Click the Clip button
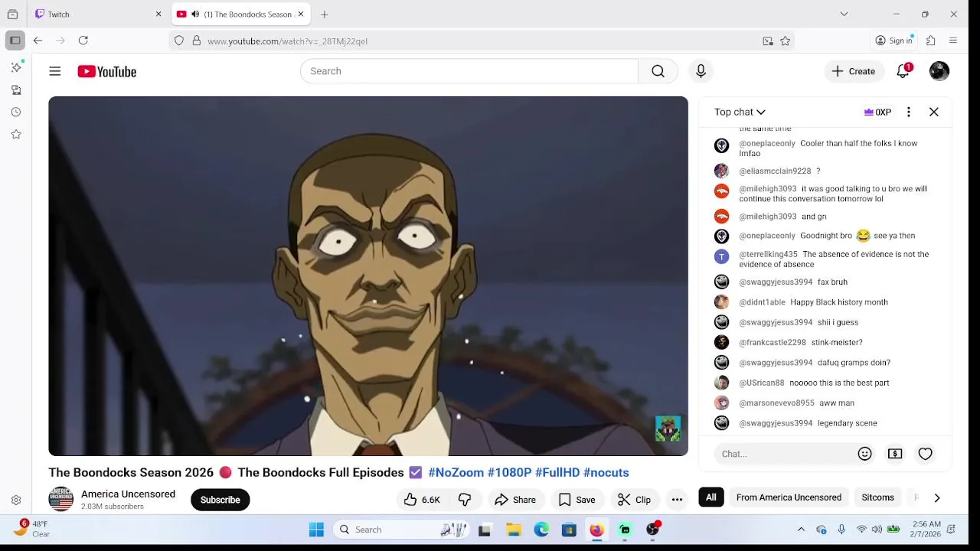 click(x=635, y=500)
